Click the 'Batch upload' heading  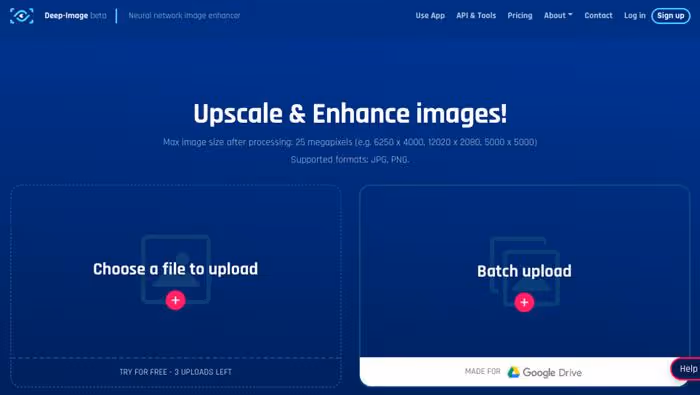(524, 271)
